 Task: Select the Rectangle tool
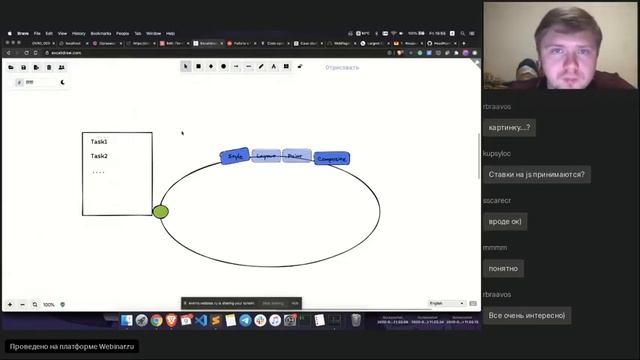[x=198, y=66]
